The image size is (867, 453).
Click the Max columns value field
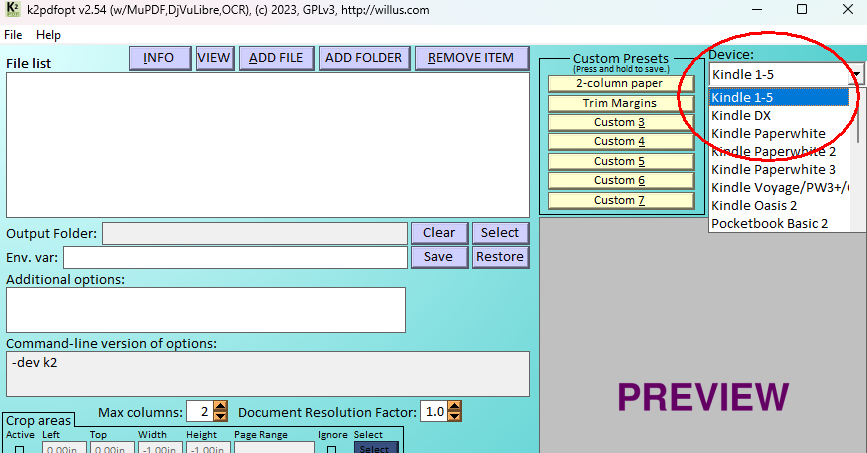click(x=200, y=412)
